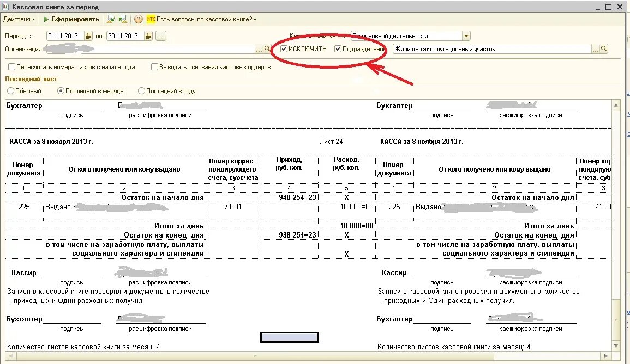The width and height of the screenshot is (630, 364).
Task: Toggle 'Выводить основания кассовых ордеров'
Action: [154, 66]
